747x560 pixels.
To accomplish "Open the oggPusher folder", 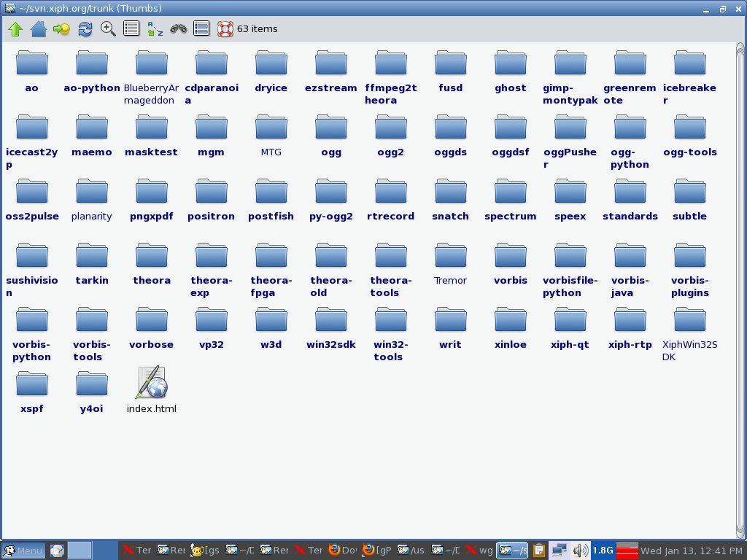I will [x=570, y=142].
